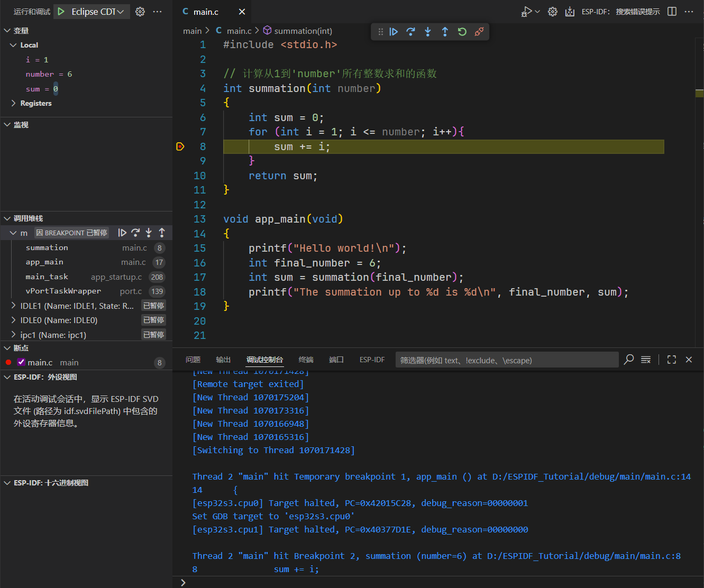Image resolution: width=704 pixels, height=588 pixels.
Task: Disconnect the debugger with the red plug icon
Action: 479,32
